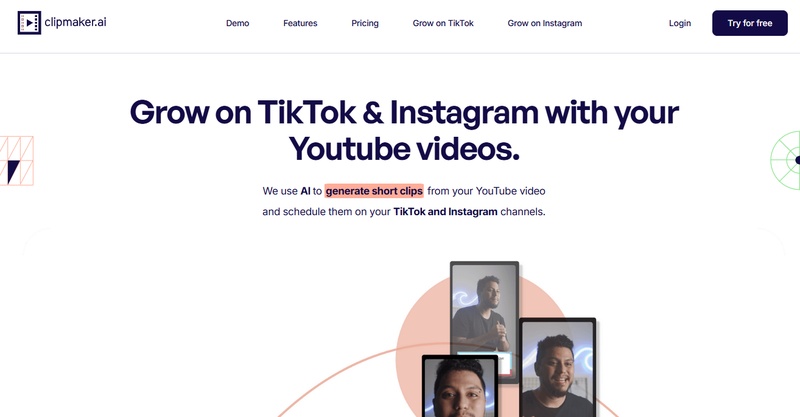This screenshot has width=800, height=417.
Task: Select Grow on Instagram nav link
Action: click(544, 23)
